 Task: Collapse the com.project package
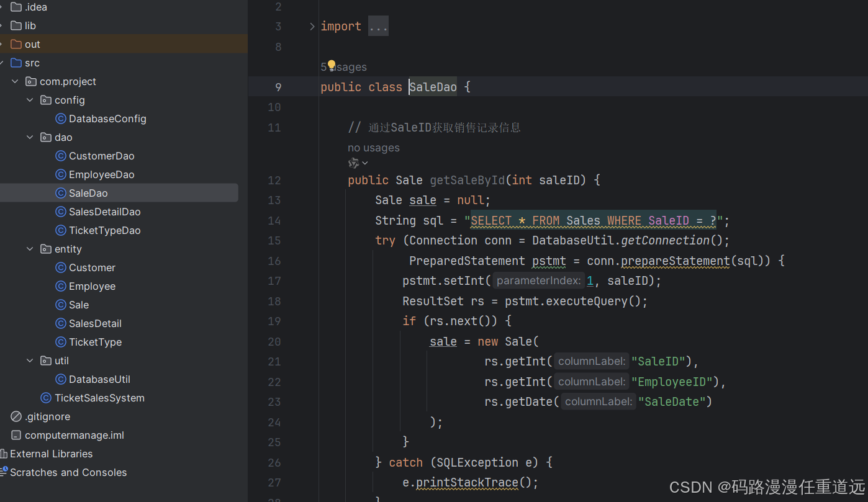(x=15, y=81)
